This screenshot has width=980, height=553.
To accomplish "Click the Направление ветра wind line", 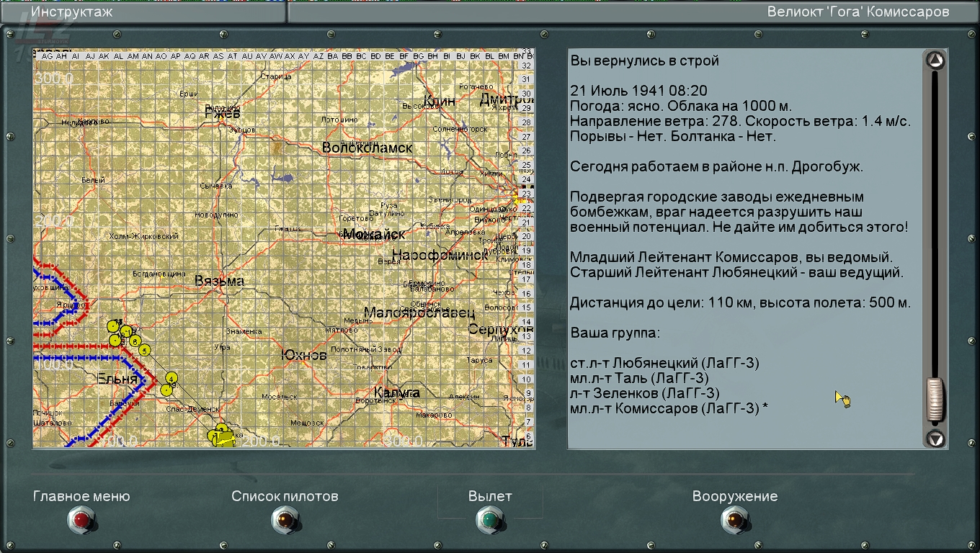I will [x=741, y=121].
